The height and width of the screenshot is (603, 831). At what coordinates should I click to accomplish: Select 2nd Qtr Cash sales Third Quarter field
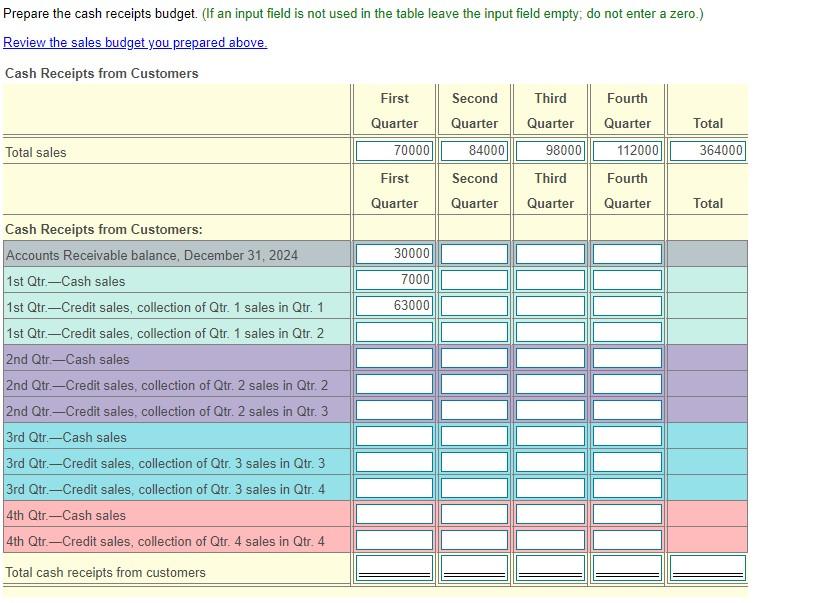(550, 358)
